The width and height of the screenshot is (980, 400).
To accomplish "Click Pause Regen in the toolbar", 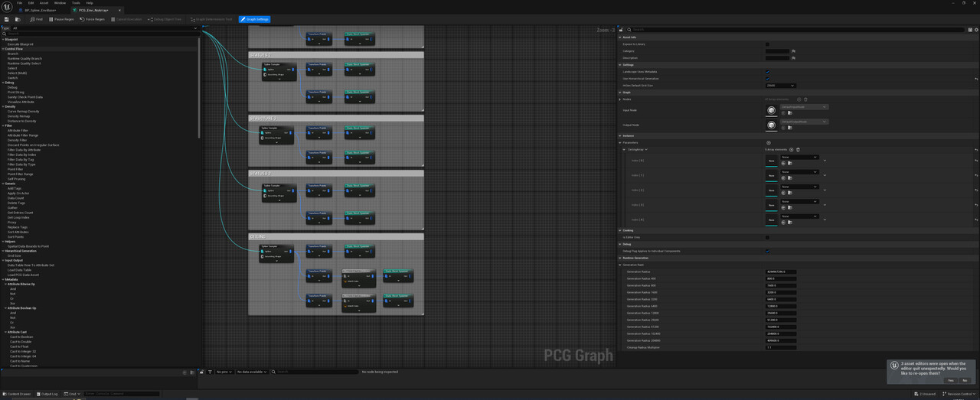I will coord(61,19).
